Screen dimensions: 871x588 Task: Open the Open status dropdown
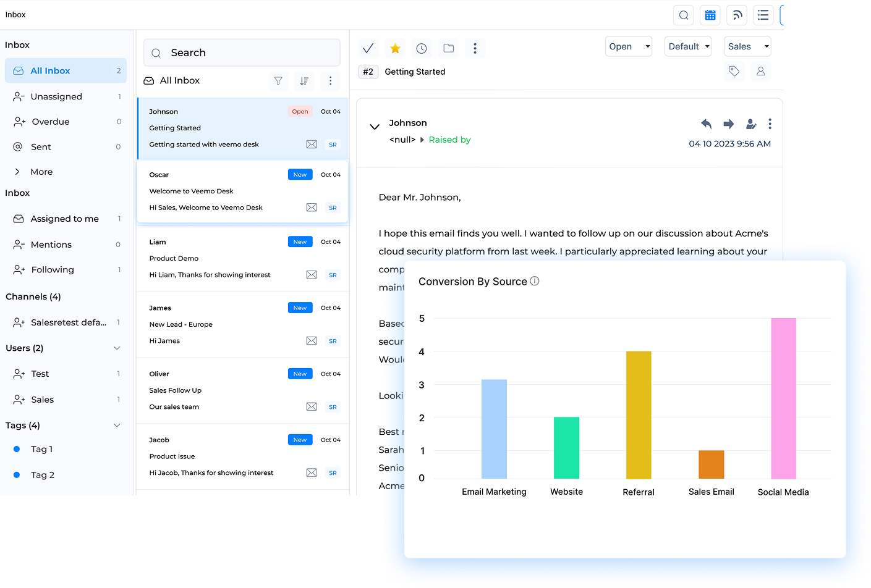pyautogui.click(x=628, y=46)
